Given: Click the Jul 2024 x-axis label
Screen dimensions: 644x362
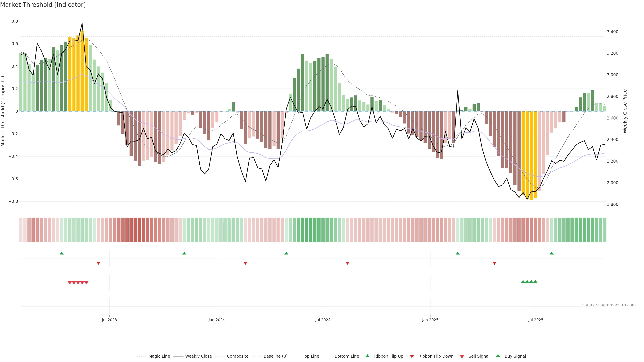Looking at the screenshot, I should click(323, 320).
